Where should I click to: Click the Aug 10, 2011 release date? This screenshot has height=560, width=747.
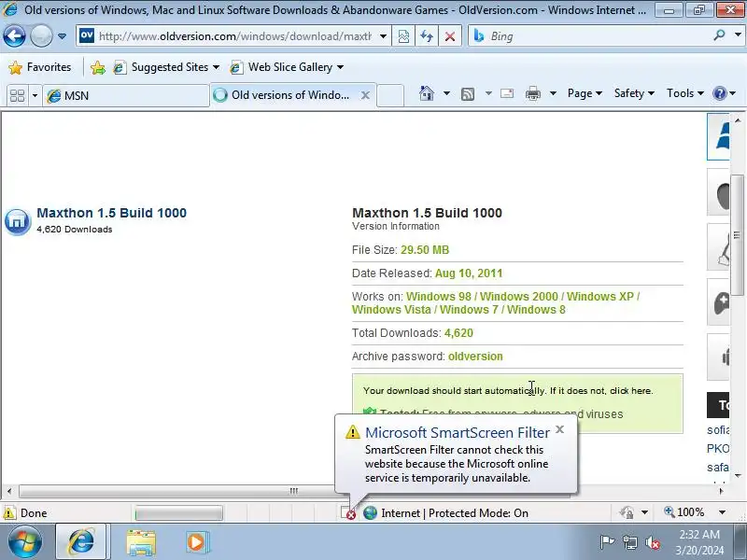tap(469, 273)
